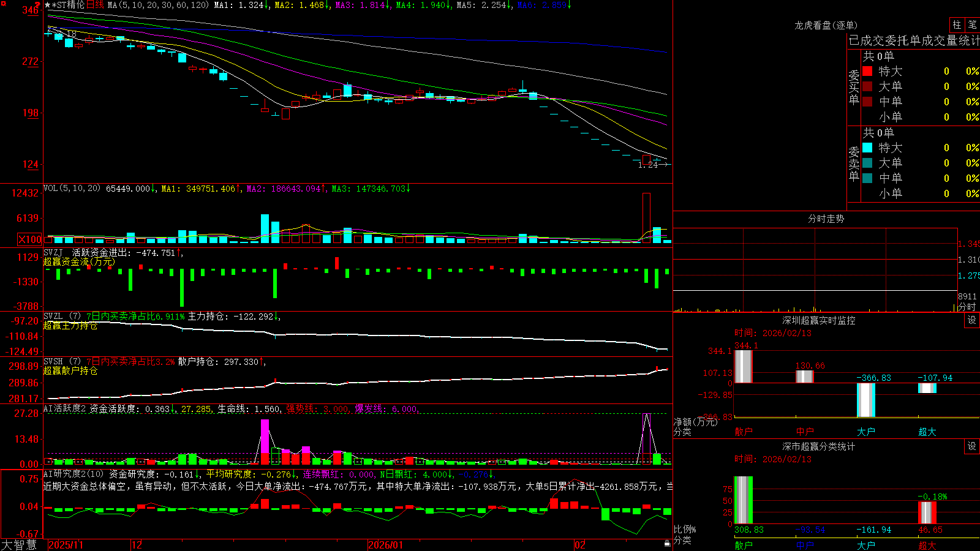Click the small red square icon at top-left corner
Screen dimensions: 980x551
point(3,3)
